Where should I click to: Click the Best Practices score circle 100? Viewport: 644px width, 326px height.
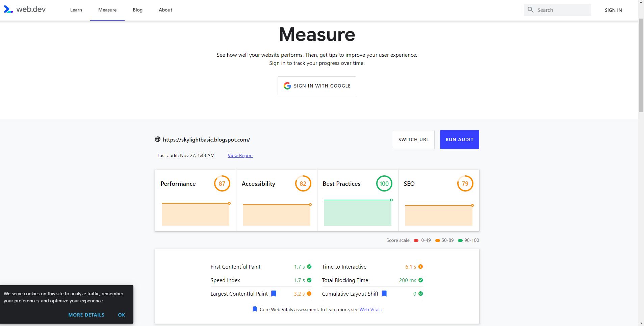pos(384,183)
